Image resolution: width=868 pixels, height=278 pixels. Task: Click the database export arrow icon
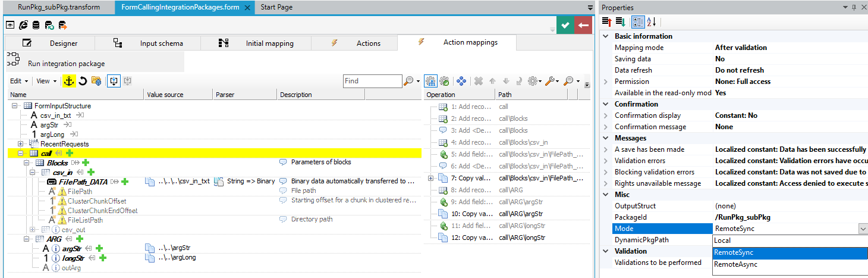click(x=62, y=25)
